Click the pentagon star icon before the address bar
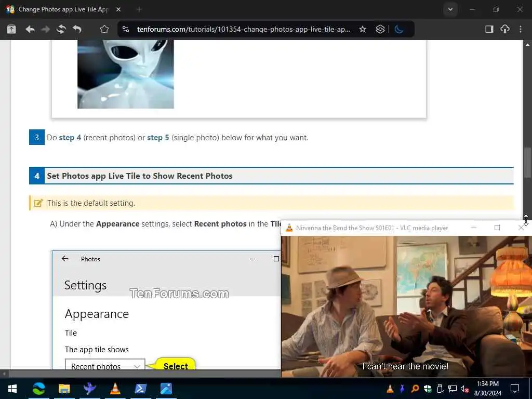This screenshot has width=532, height=399. point(104,30)
